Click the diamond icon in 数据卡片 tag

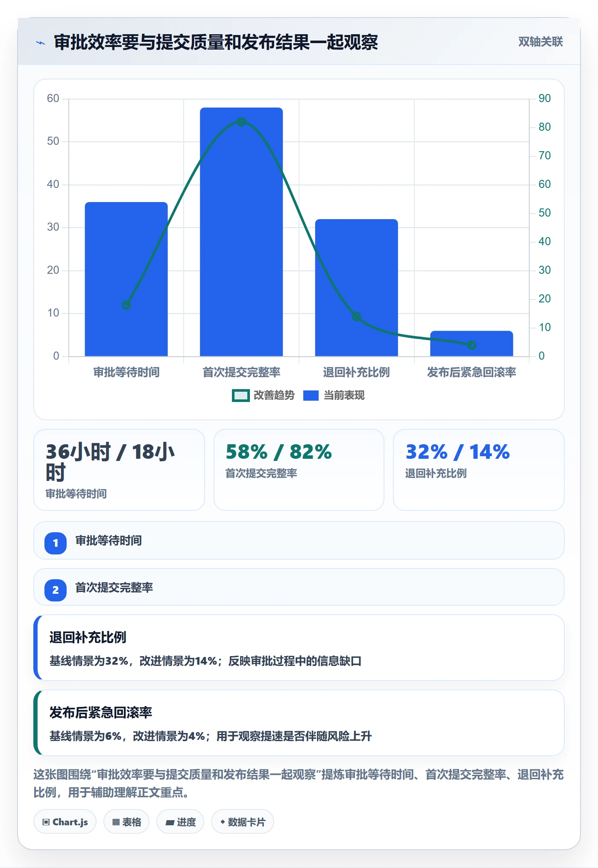click(223, 822)
